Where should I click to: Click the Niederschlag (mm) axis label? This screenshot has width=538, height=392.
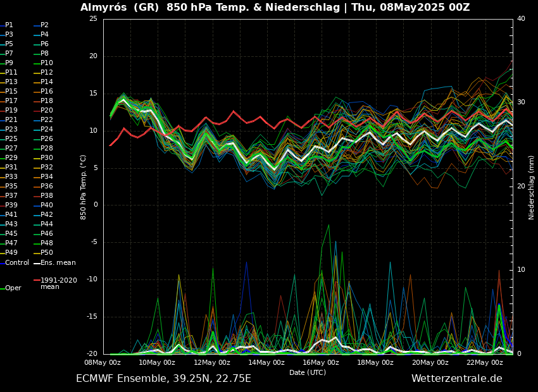pyautogui.click(x=532, y=187)
